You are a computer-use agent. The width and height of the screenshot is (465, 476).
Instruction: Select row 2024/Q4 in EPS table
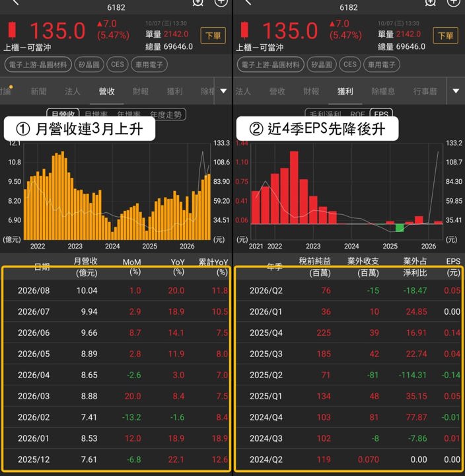pyautogui.click(x=349, y=417)
